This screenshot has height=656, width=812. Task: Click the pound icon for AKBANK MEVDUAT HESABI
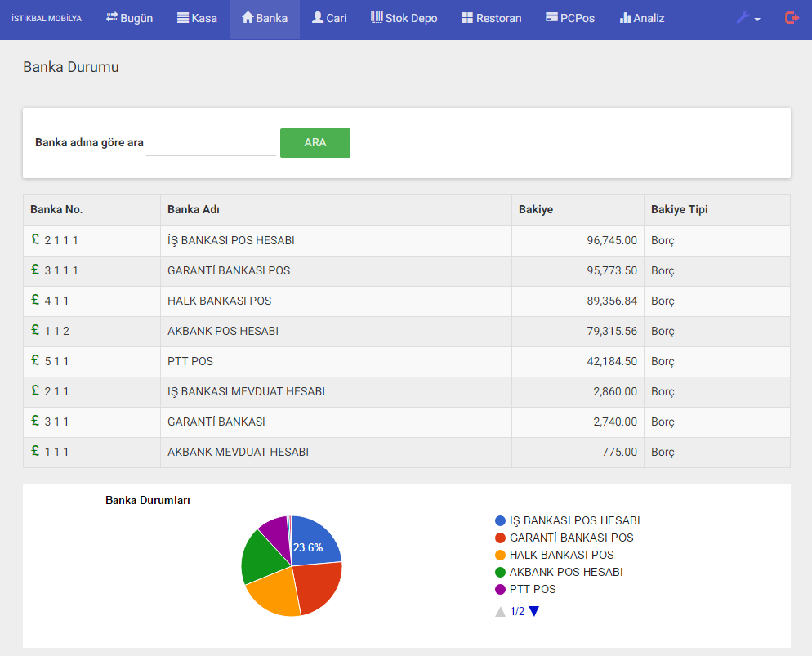tap(35, 452)
